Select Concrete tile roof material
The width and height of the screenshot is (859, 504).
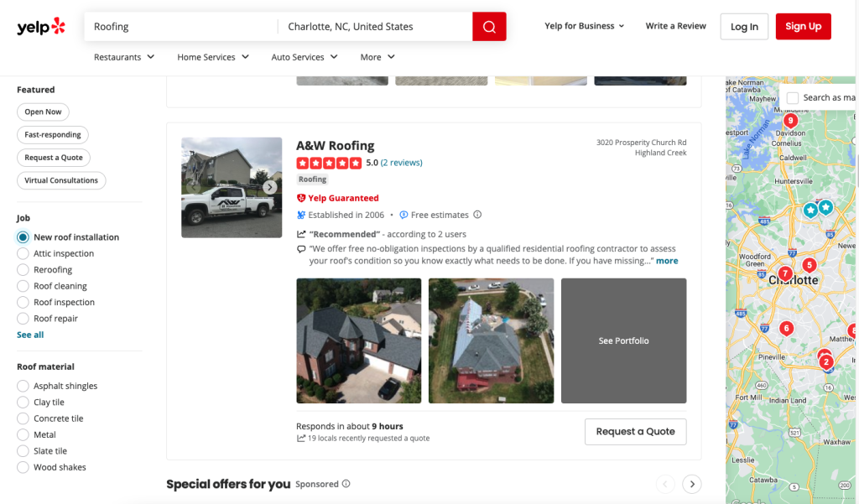tap(23, 418)
